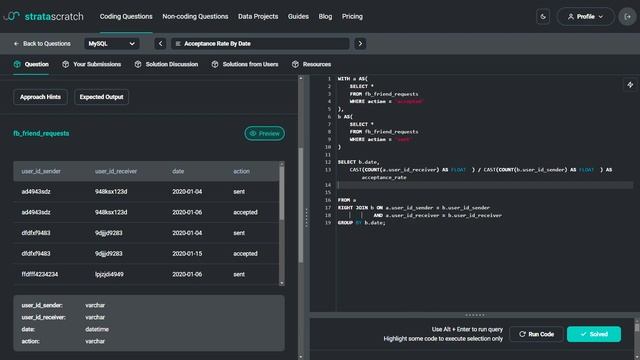Screen dimensions: 640x360
Task: Go Back to Questions
Action: [42, 44]
